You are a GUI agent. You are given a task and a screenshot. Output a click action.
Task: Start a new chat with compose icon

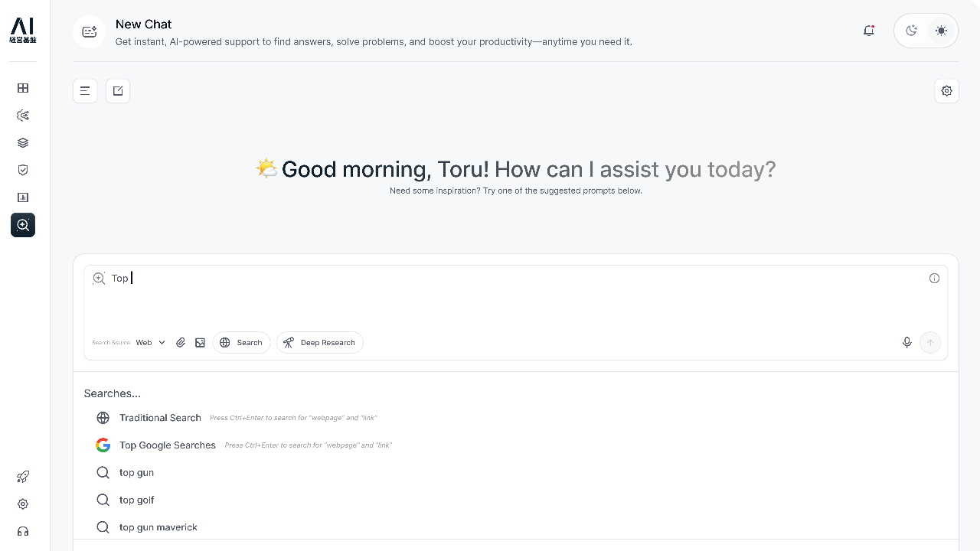[x=118, y=91]
